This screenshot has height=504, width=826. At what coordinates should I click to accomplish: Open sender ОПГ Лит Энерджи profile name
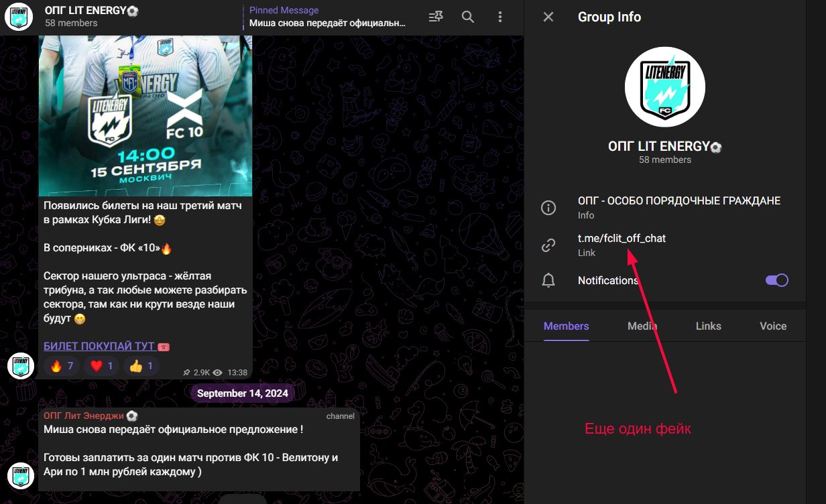(91, 416)
